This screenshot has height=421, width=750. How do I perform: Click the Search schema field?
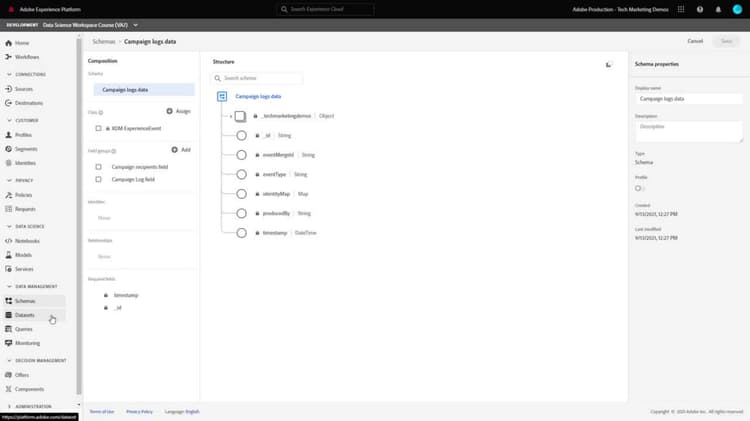[257, 78]
